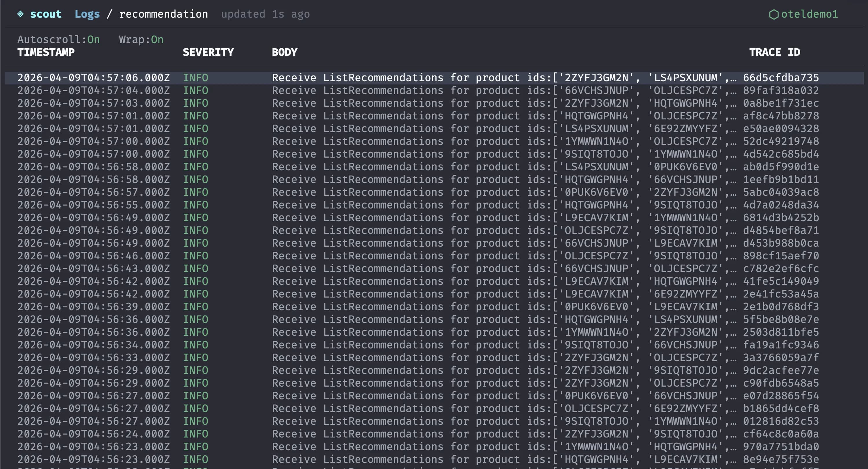The height and width of the screenshot is (469, 868).
Task: Click the scout diamond logo icon
Action: click(x=21, y=14)
